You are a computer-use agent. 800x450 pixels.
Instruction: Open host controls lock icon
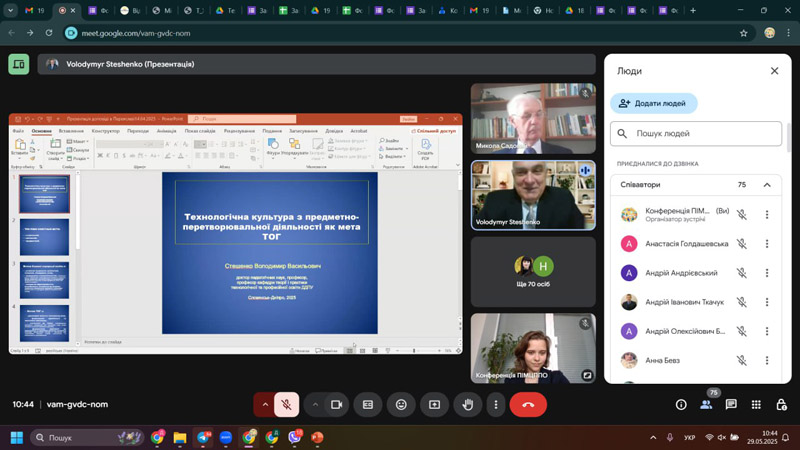pos(780,405)
